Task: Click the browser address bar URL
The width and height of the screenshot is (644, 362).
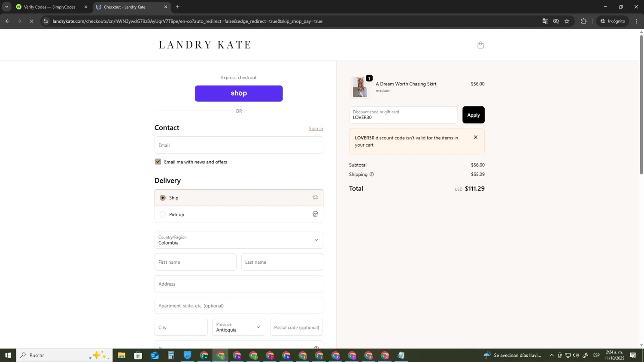Action: tap(188, 21)
